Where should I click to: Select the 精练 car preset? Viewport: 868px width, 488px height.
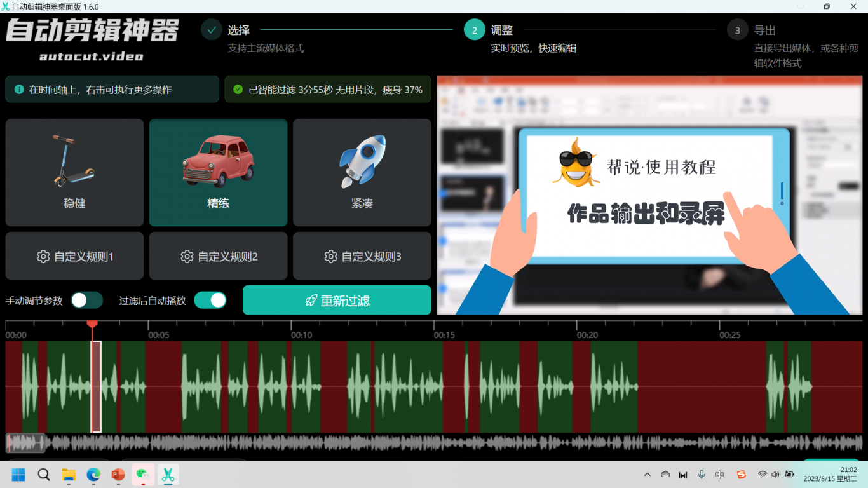click(x=218, y=172)
